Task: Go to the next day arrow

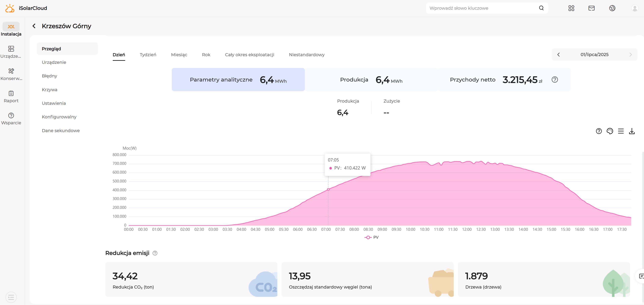Action: point(630,55)
